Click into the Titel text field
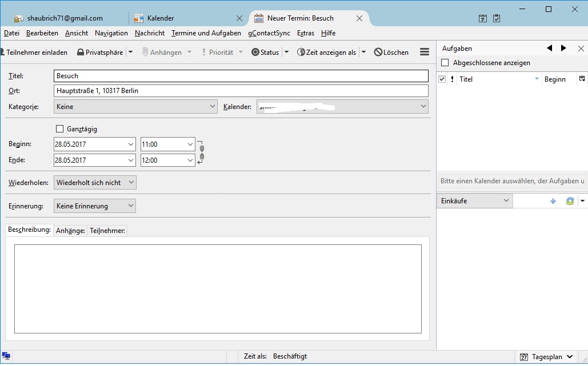 (241, 76)
